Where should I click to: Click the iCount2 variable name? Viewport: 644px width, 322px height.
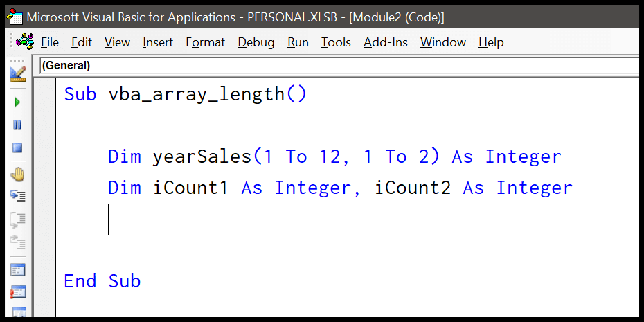413,188
